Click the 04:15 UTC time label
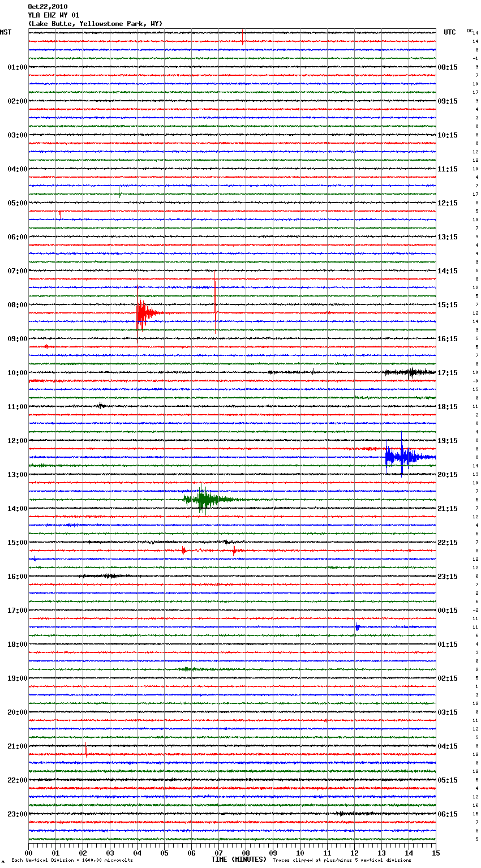This screenshot has width=481, height=868. point(448,746)
